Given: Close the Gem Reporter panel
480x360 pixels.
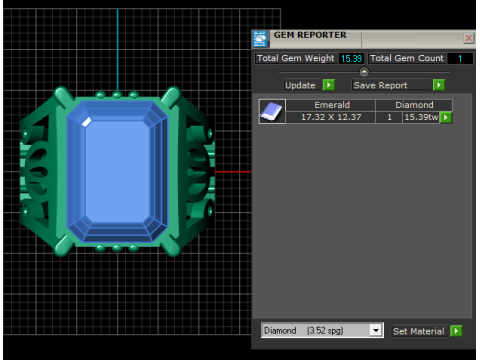Looking at the screenshot, I should coord(469,38).
